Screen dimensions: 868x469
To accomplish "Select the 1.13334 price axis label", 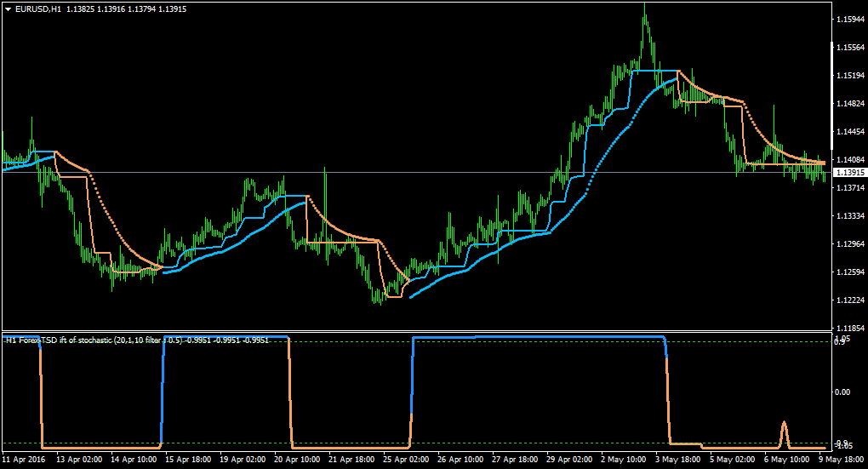I will coord(850,216).
